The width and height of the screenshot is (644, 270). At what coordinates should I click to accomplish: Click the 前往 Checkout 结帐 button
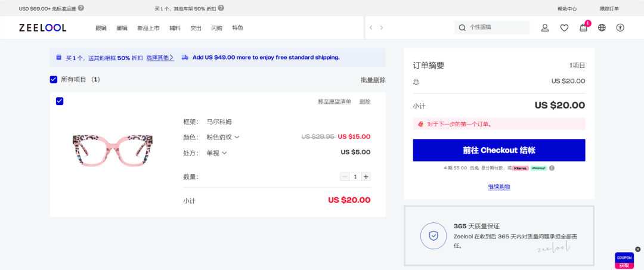499,150
